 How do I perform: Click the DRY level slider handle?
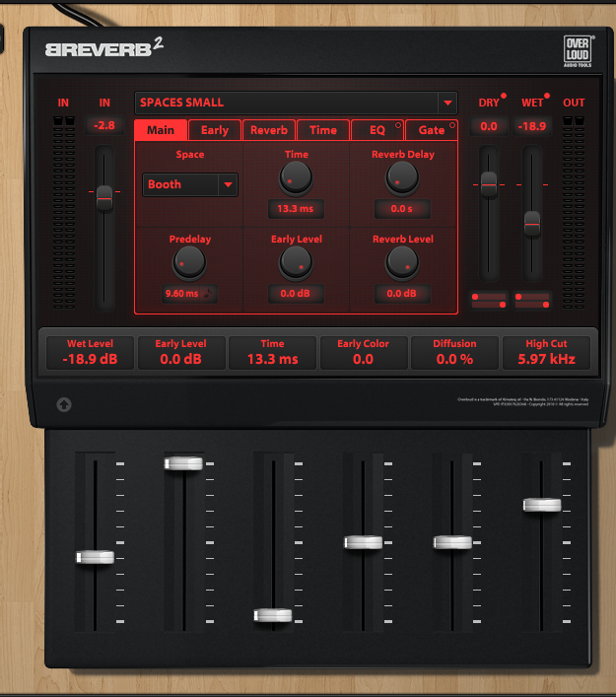489,184
